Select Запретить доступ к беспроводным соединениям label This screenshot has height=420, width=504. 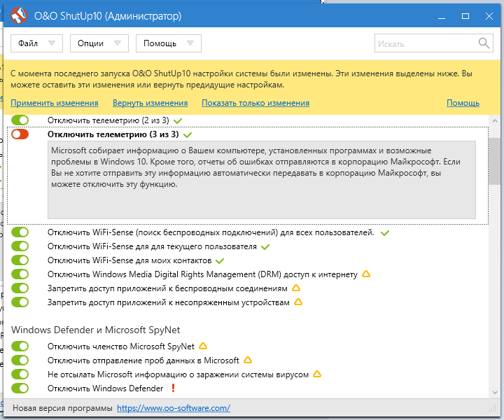point(167,288)
